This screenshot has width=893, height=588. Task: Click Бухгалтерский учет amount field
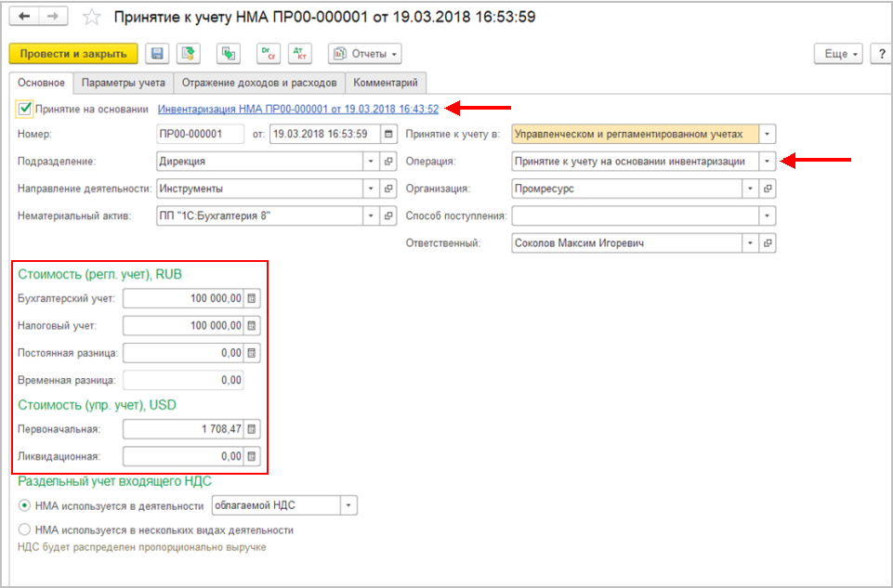(183, 298)
